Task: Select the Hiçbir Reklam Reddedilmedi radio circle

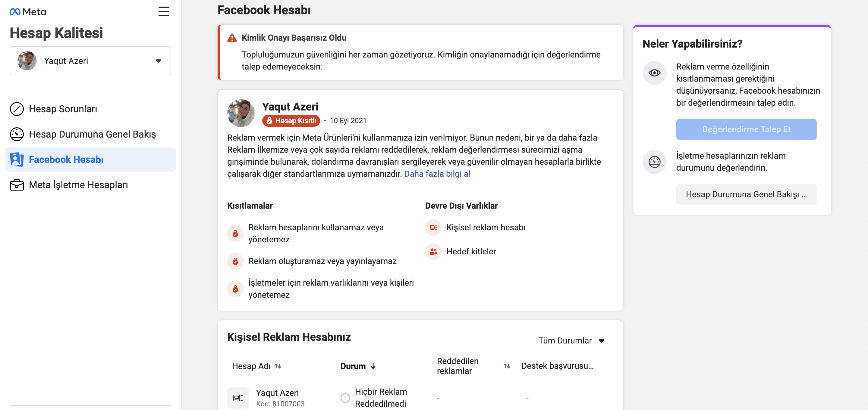Action: [345, 398]
